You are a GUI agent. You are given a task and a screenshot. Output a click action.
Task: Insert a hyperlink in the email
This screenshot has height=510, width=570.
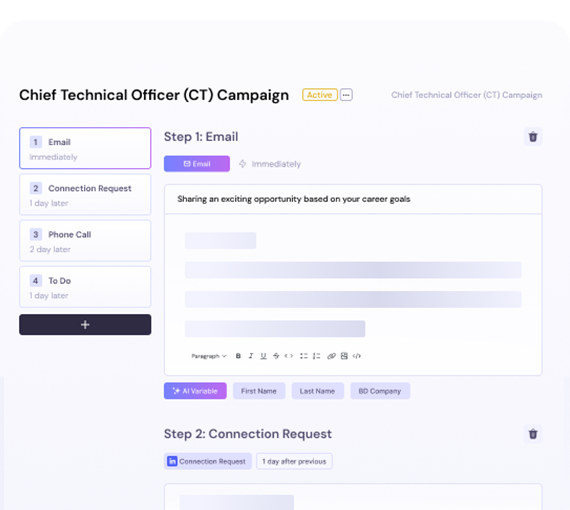(331, 356)
